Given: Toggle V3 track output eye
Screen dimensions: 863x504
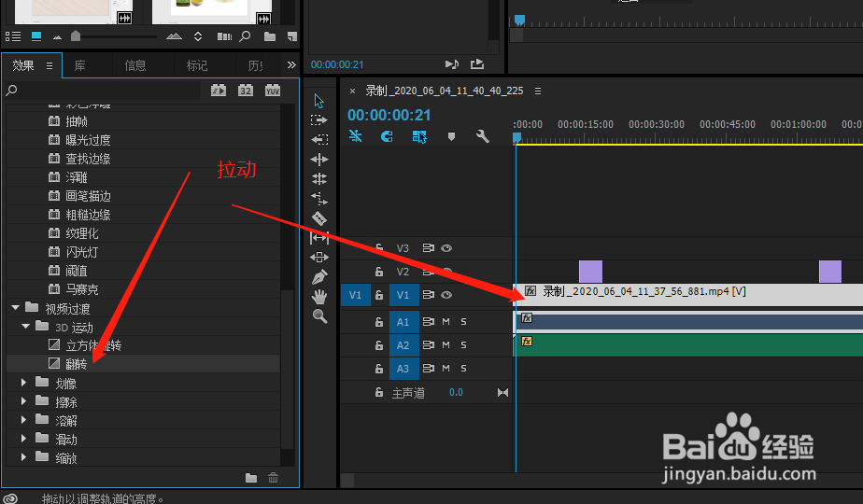Looking at the screenshot, I should tap(446, 248).
